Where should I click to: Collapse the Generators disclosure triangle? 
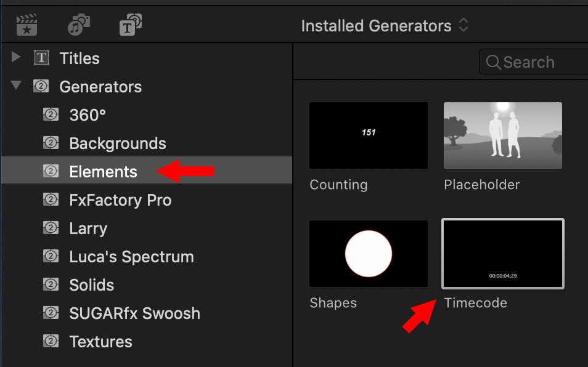pos(16,85)
